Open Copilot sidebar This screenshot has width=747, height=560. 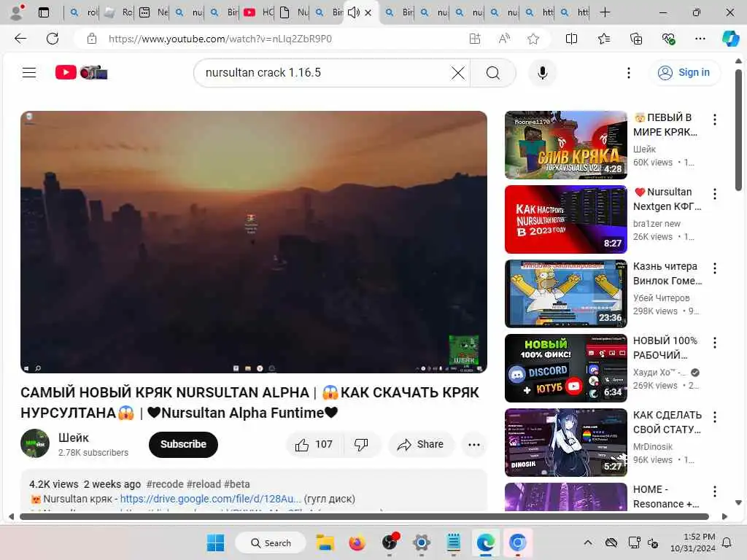pyautogui.click(x=730, y=39)
